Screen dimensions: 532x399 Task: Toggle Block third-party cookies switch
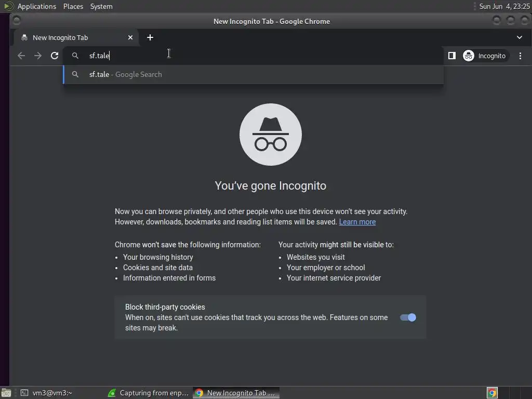coord(408,317)
